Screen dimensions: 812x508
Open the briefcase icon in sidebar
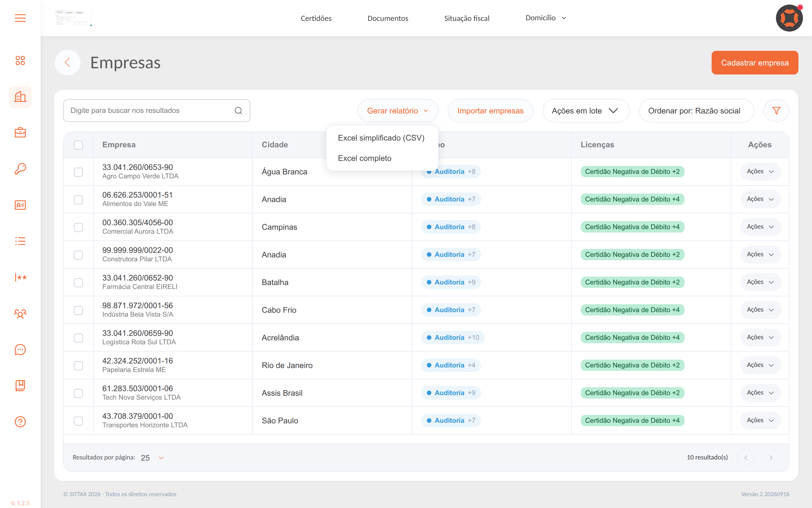20,133
